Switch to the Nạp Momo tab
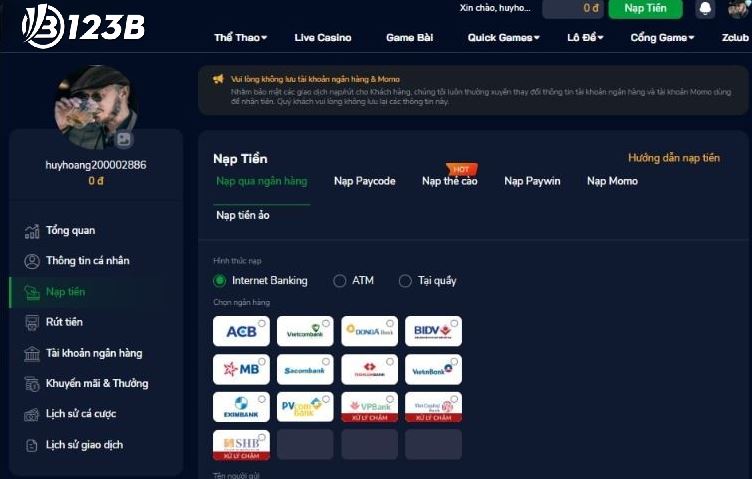 tap(612, 181)
